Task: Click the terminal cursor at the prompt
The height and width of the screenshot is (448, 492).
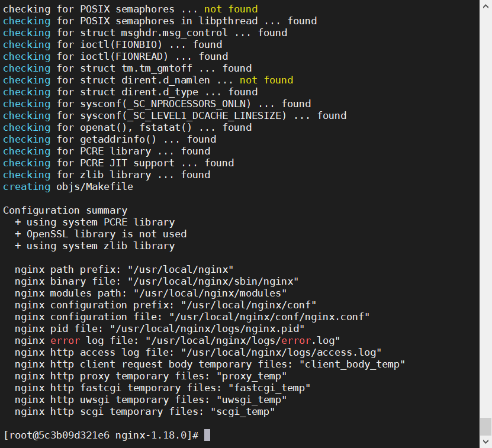Action: (207, 435)
